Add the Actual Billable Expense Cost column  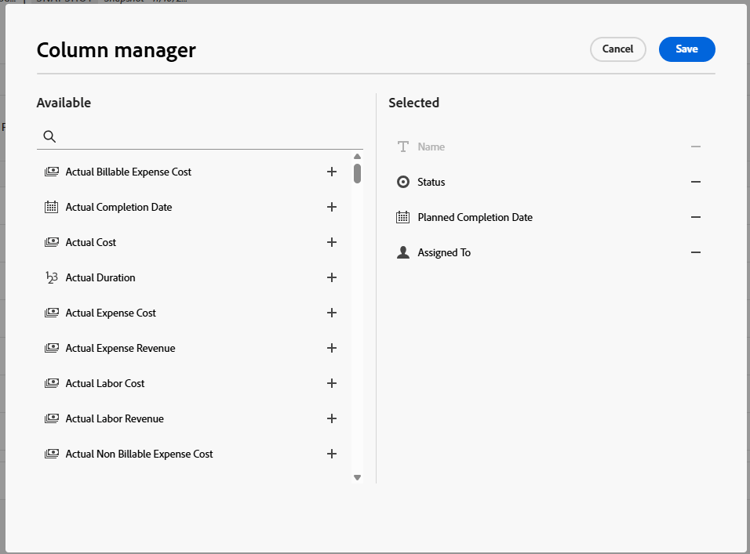[x=332, y=172]
